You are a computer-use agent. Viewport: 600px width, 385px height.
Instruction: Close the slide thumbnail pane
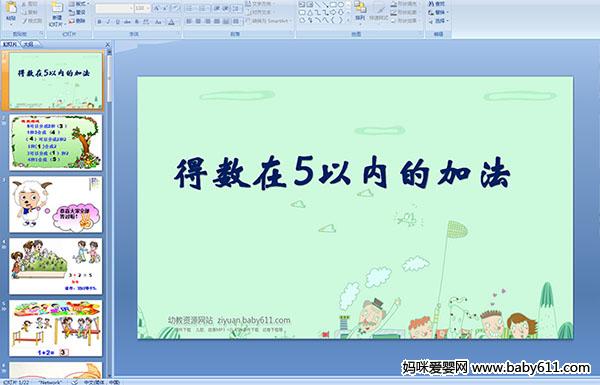pos(108,44)
